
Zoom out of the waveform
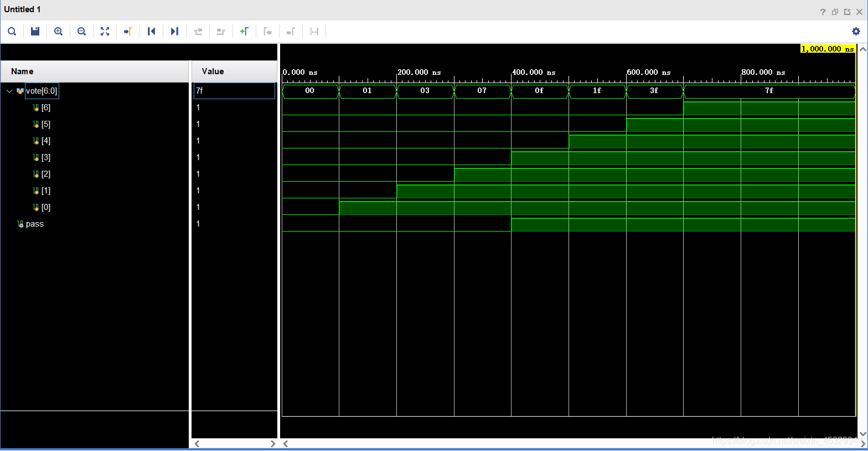click(81, 32)
